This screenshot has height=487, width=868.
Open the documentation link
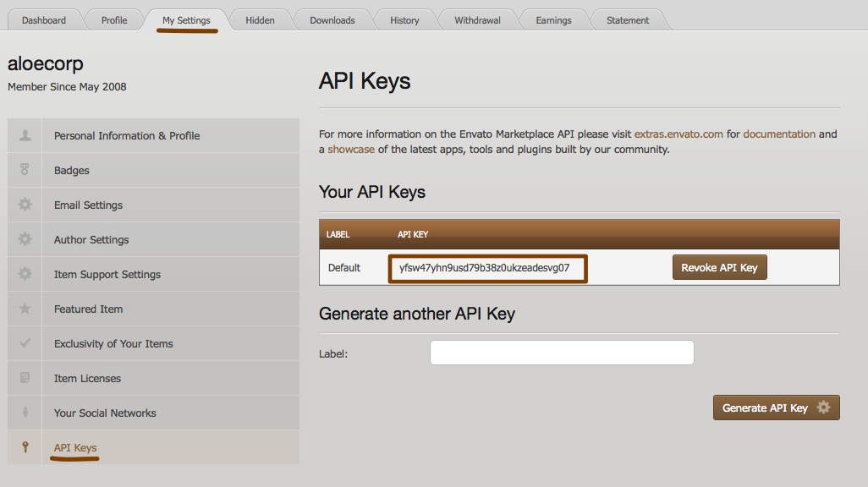pyautogui.click(x=779, y=134)
